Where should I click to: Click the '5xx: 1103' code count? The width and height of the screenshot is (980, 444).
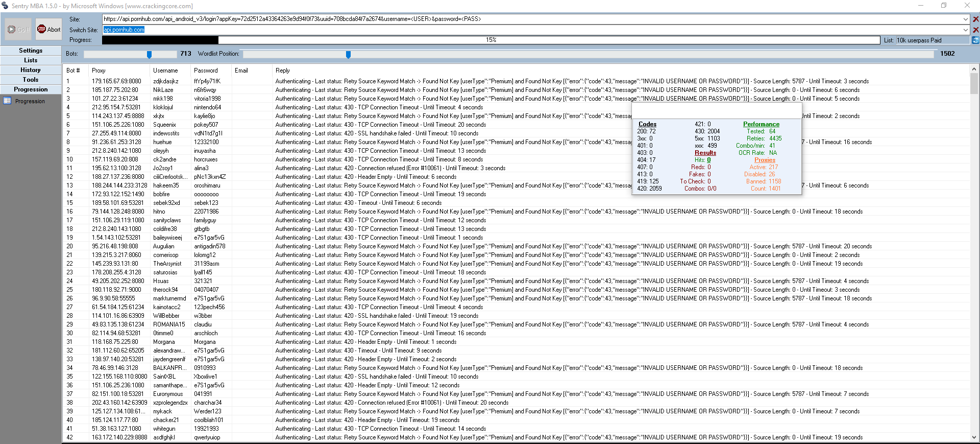[x=707, y=138]
